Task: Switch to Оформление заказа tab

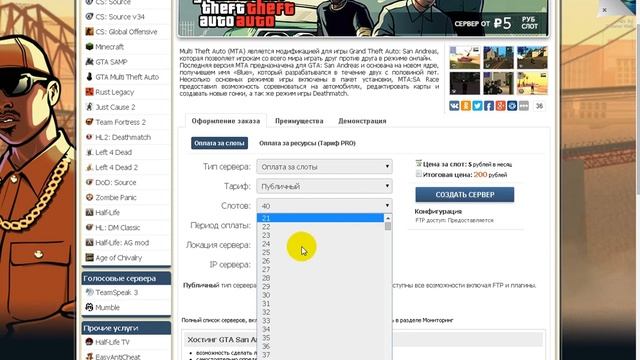Action: pyautogui.click(x=226, y=121)
